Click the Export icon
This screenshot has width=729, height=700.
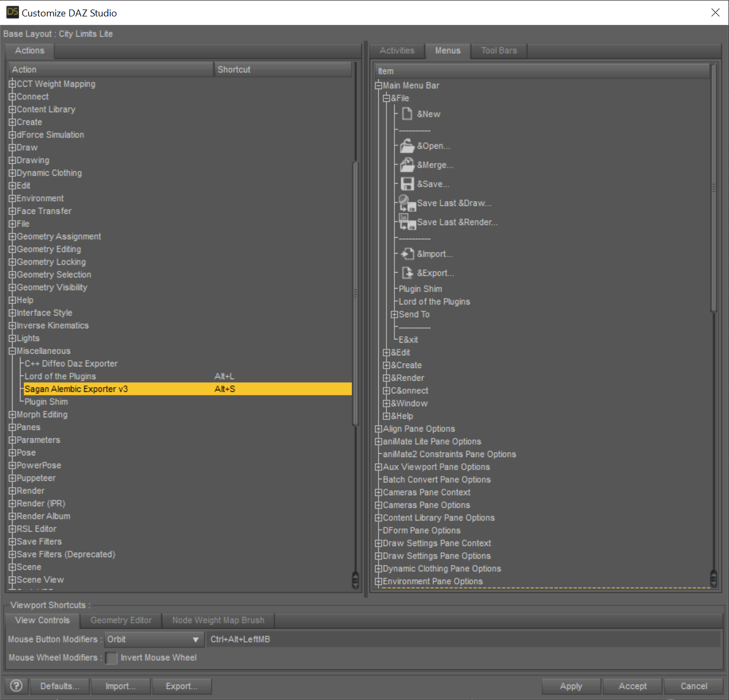(407, 273)
